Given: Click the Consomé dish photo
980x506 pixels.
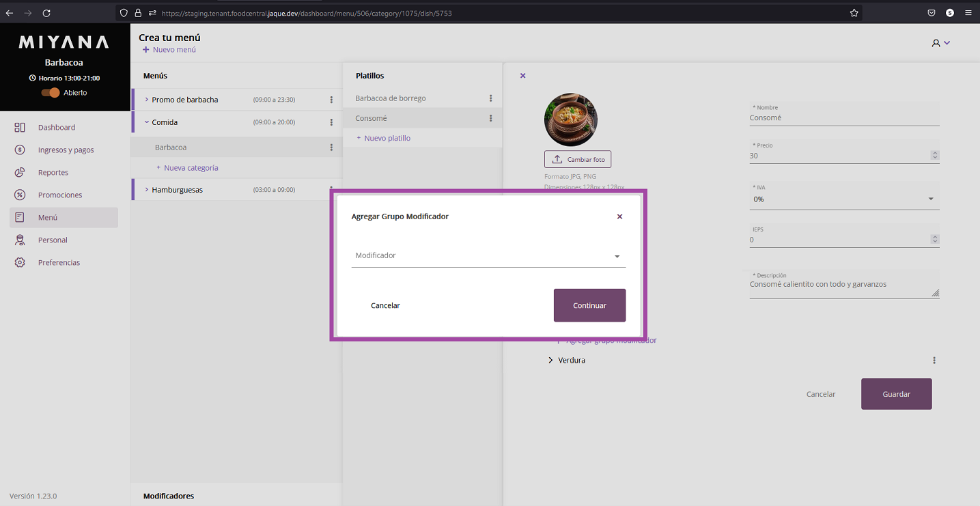Looking at the screenshot, I should click(571, 120).
